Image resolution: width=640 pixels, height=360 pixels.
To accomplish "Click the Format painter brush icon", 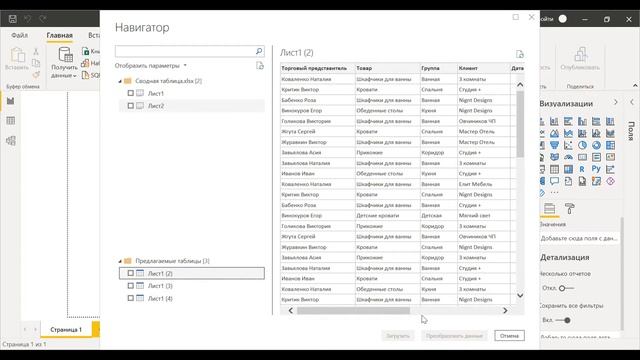I will (36, 74).
